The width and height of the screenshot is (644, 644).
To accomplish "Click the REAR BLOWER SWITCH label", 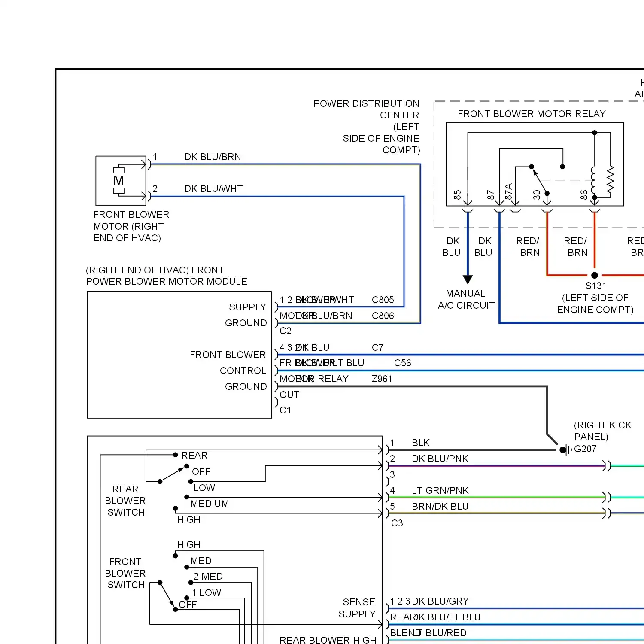I will tap(125, 501).
